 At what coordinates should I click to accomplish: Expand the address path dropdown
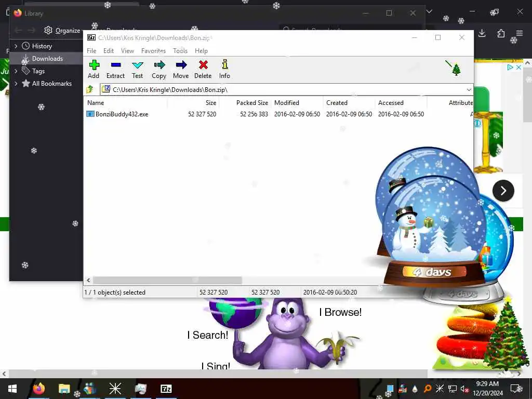[x=469, y=89]
